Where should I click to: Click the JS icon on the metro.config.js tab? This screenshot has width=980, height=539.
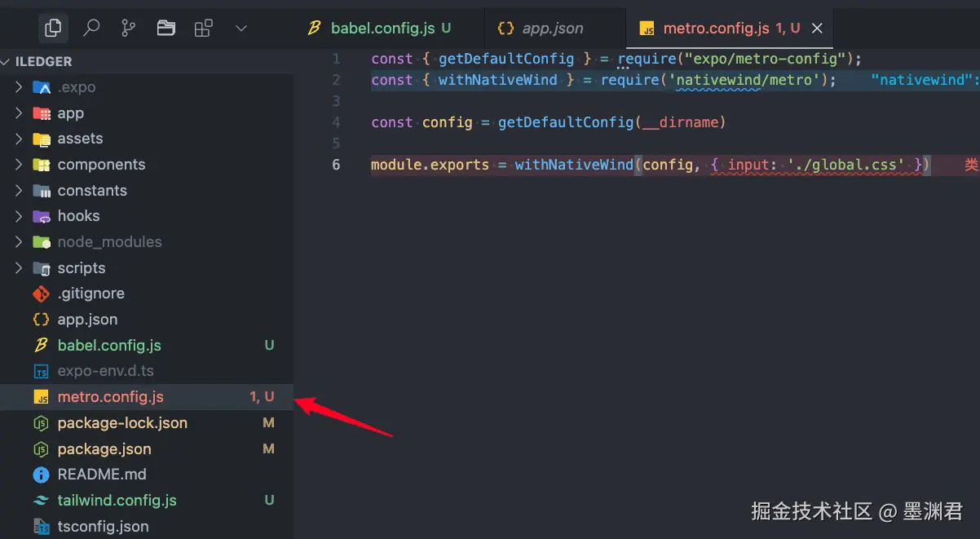tap(647, 29)
